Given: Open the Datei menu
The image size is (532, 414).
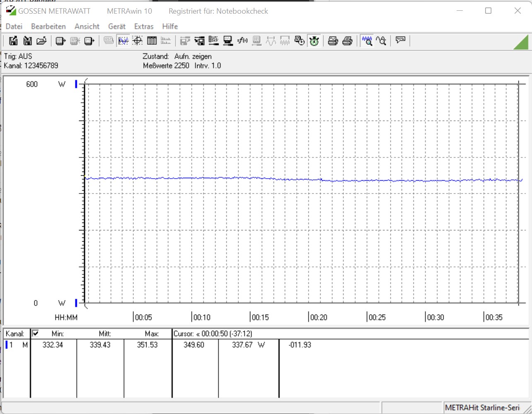Looking at the screenshot, I should (x=14, y=26).
